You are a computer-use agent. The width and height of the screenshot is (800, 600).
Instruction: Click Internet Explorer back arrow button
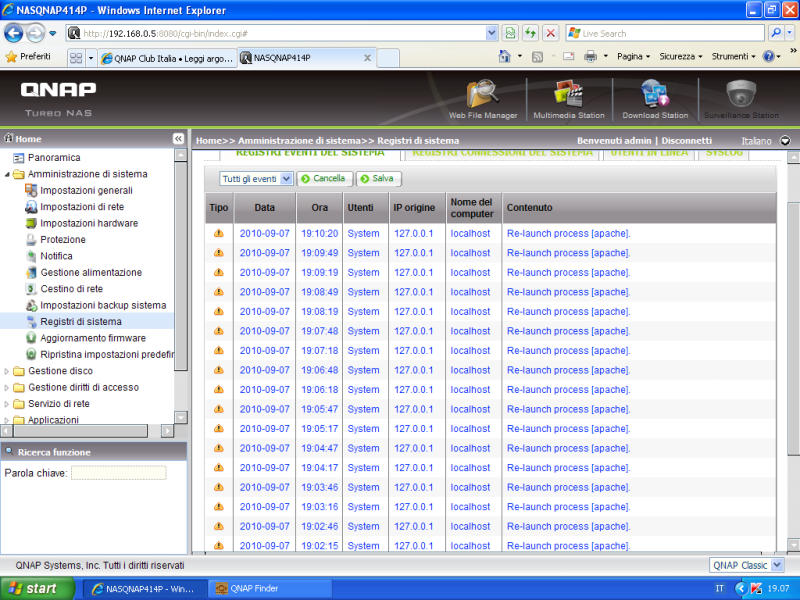[14, 33]
